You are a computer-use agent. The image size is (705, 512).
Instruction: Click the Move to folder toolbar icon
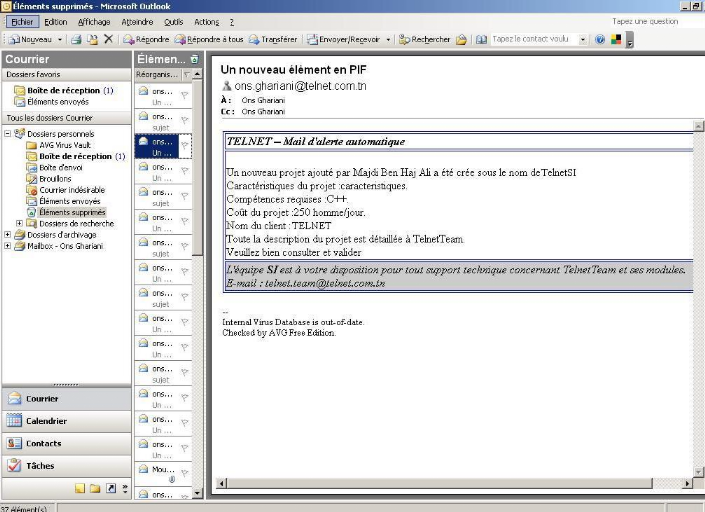click(x=92, y=40)
